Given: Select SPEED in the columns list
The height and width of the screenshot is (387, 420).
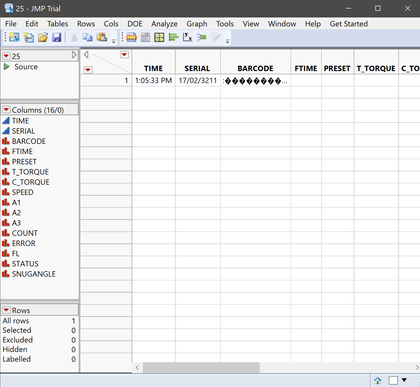Looking at the screenshot, I should [x=23, y=192].
